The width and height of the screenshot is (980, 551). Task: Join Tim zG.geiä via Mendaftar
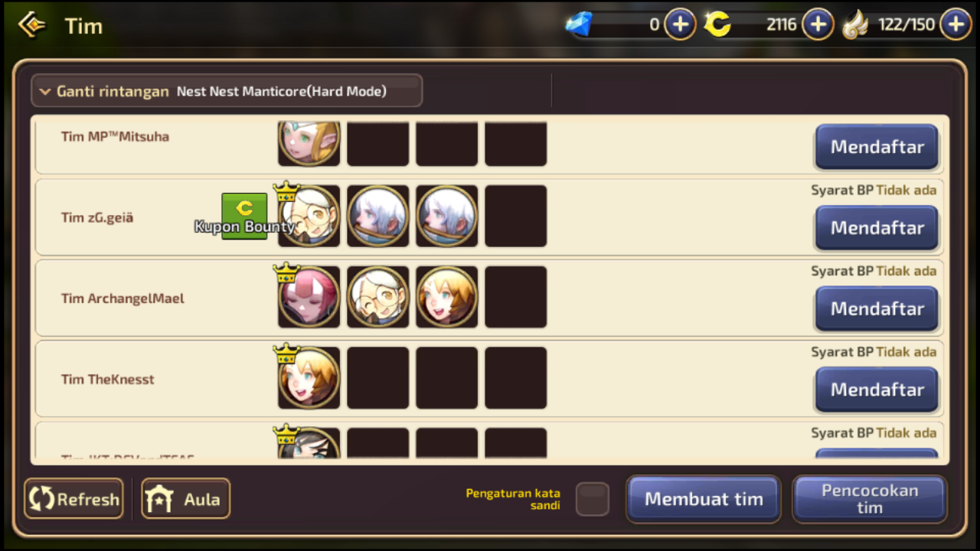coord(877,228)
